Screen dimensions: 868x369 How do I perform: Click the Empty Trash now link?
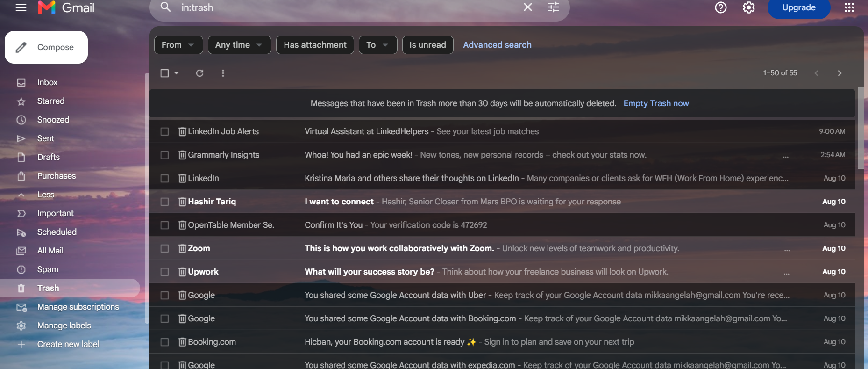[x=656, y=103]
